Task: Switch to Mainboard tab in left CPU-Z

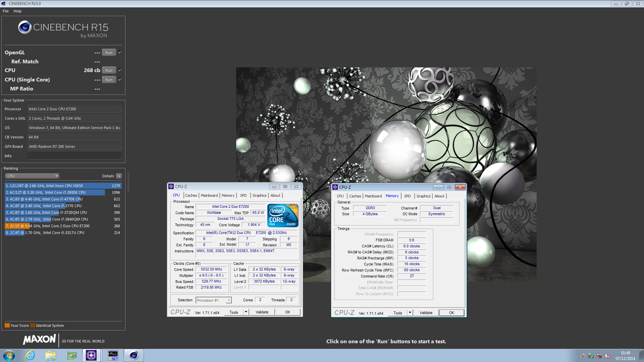Action: coord(209,195)
